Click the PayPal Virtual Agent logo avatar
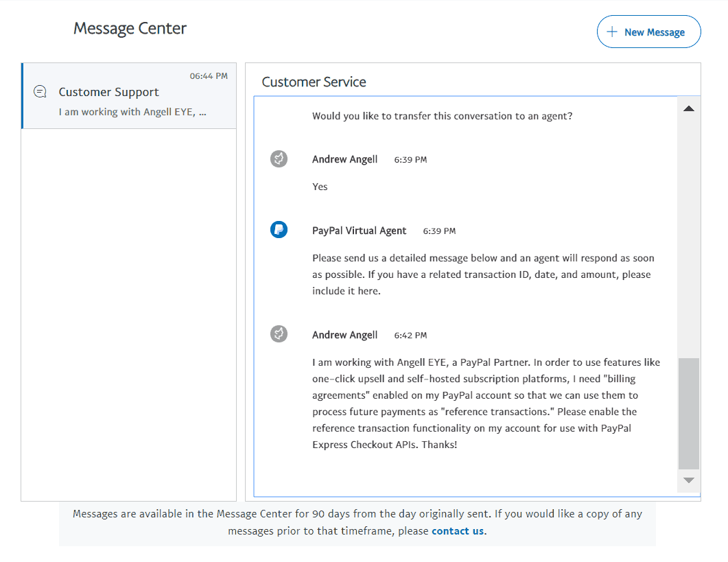Image resolution: width=728 pixels, height=562 pixels. point(279,229)
